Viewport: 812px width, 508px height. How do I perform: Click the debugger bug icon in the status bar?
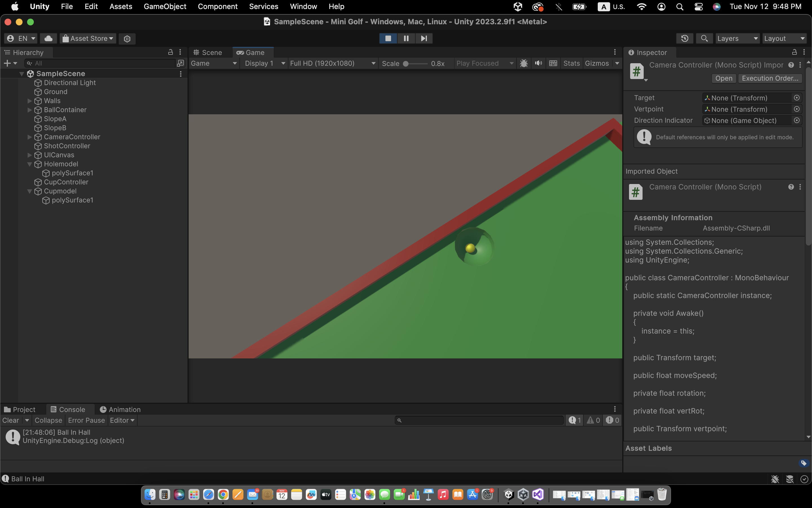[775, 479]
